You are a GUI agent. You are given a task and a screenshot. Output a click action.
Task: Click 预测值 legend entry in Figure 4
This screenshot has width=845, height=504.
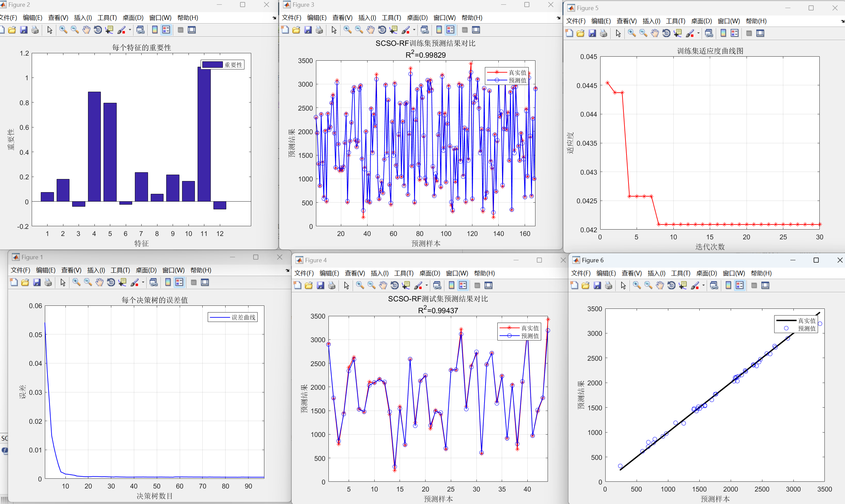click(519, 336)
